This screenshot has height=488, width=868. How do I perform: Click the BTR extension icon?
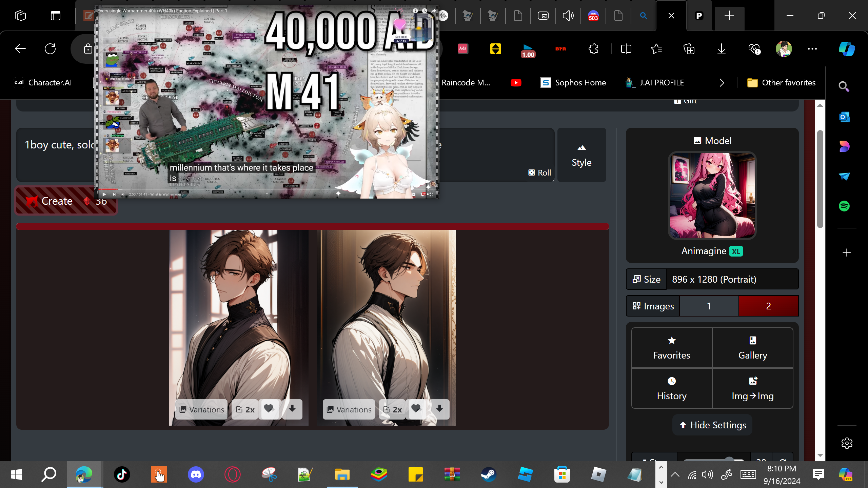click(561, 49)
